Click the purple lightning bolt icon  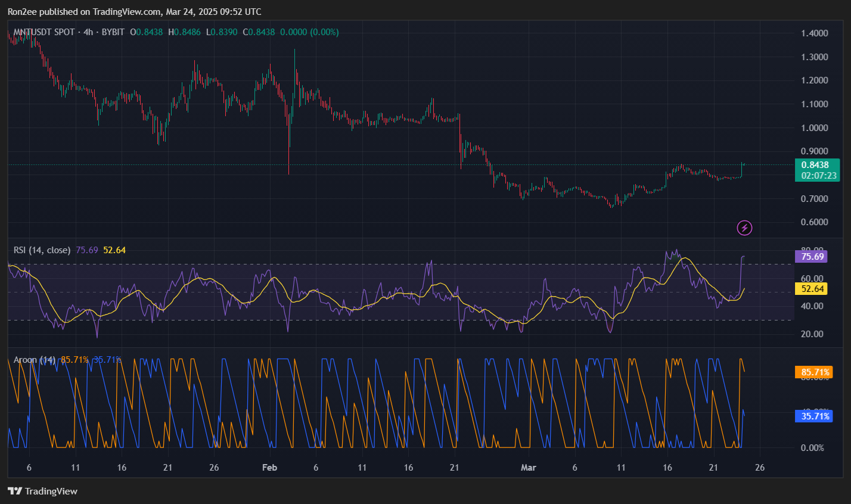(x=744, y=228)
